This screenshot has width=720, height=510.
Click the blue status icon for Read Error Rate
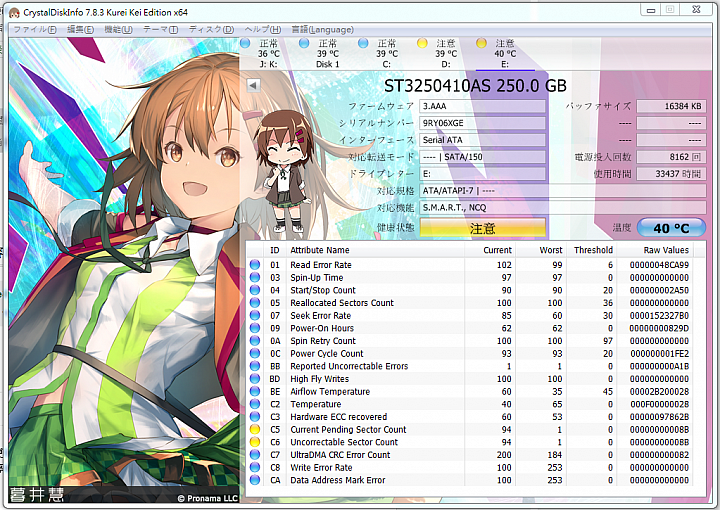click(x=254, y=265)
